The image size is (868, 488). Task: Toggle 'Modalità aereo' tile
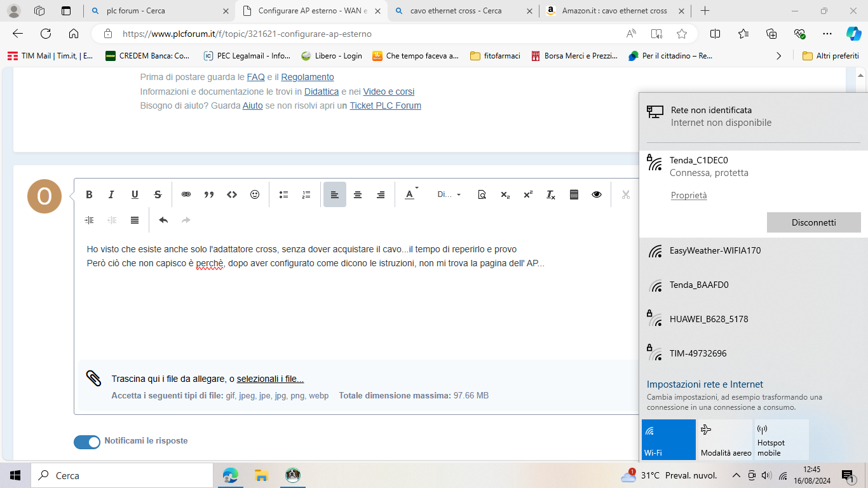tap(725, 439)
